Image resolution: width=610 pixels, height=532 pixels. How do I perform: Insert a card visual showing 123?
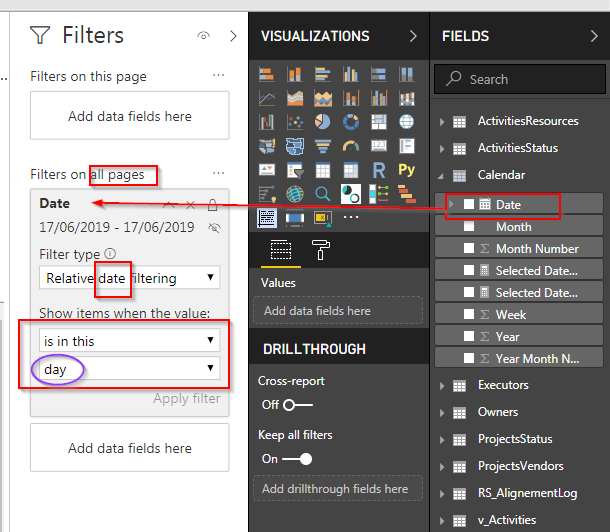[x=379, y=146]
